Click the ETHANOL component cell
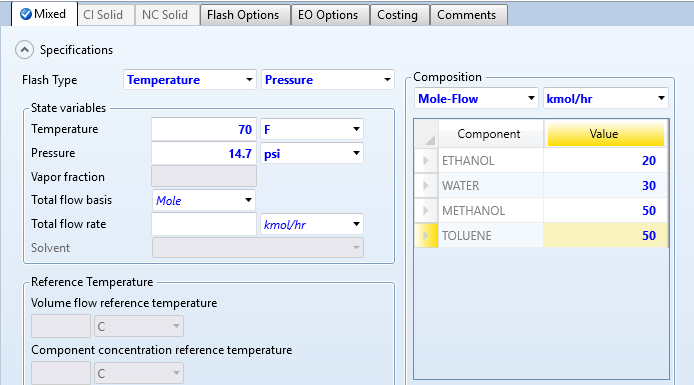This screenshot has width=694, height=385. coord(490,160)
